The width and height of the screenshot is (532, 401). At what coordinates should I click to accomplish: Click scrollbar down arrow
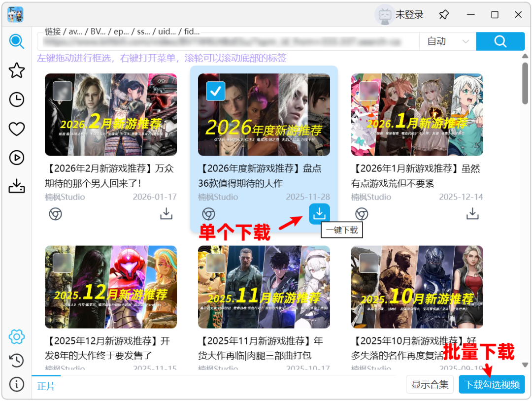525,365
